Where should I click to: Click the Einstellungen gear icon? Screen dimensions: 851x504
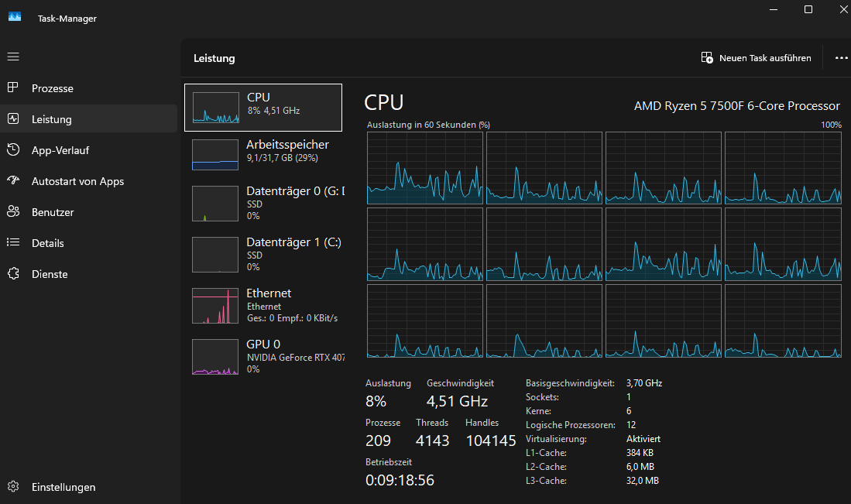(x=13, y=486)
